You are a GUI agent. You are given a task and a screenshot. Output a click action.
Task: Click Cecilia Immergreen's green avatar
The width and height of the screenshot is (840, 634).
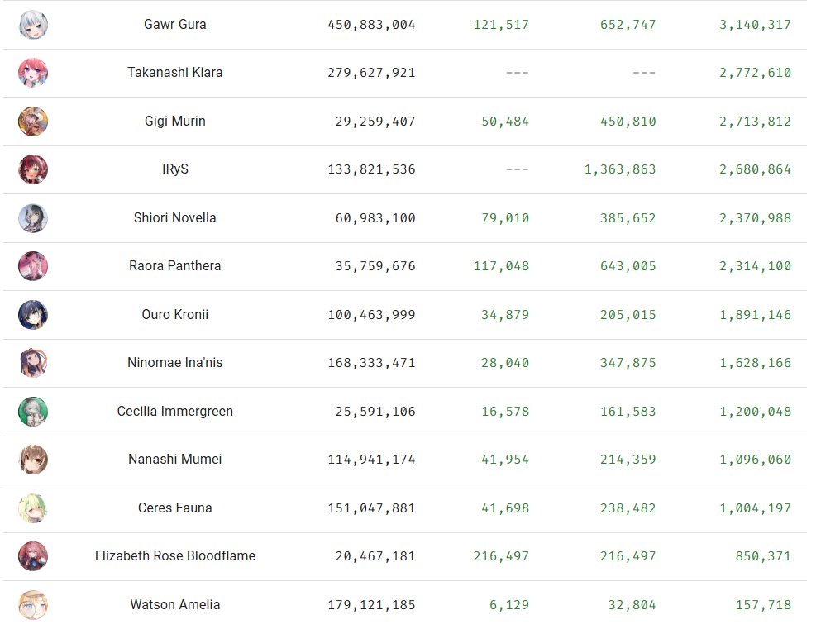pos(33,412)
